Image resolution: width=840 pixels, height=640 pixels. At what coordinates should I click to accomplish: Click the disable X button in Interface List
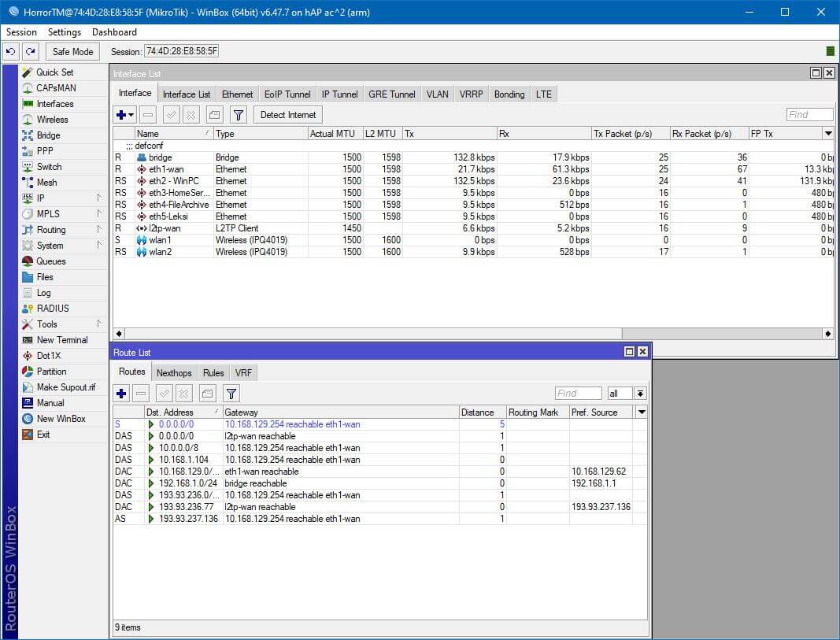191,115
